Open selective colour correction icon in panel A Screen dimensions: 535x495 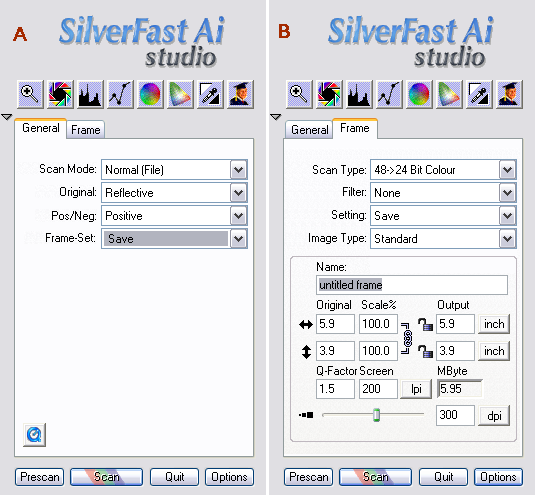pyautogui.click(x=180, y=94)
